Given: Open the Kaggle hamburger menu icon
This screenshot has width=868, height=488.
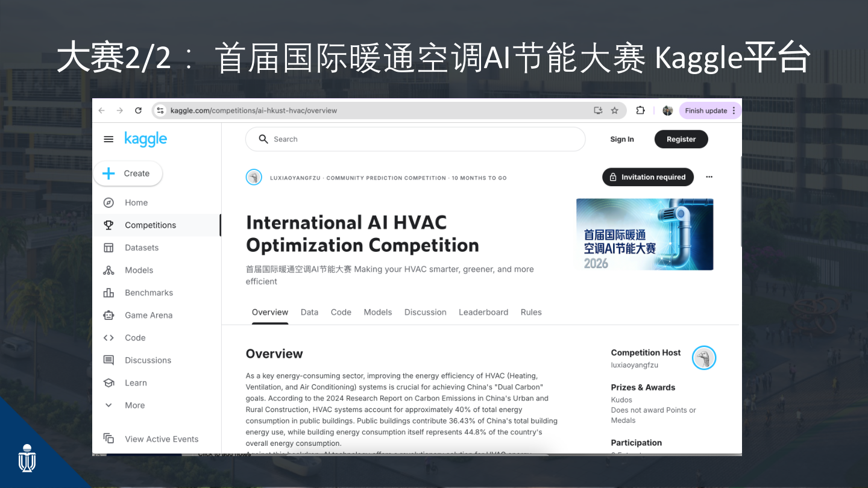Looking at the screenshot, I should click(108, 139).
